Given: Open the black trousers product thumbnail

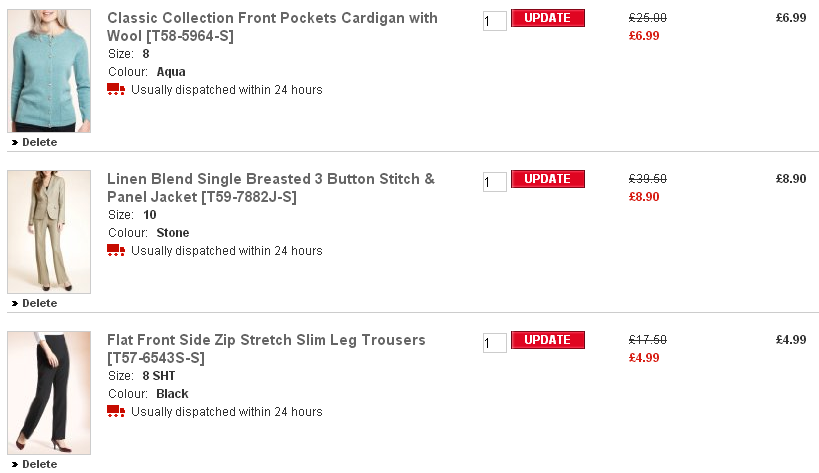Looking at the screenshot, I should pyautogui.click(x=49, y=393).
